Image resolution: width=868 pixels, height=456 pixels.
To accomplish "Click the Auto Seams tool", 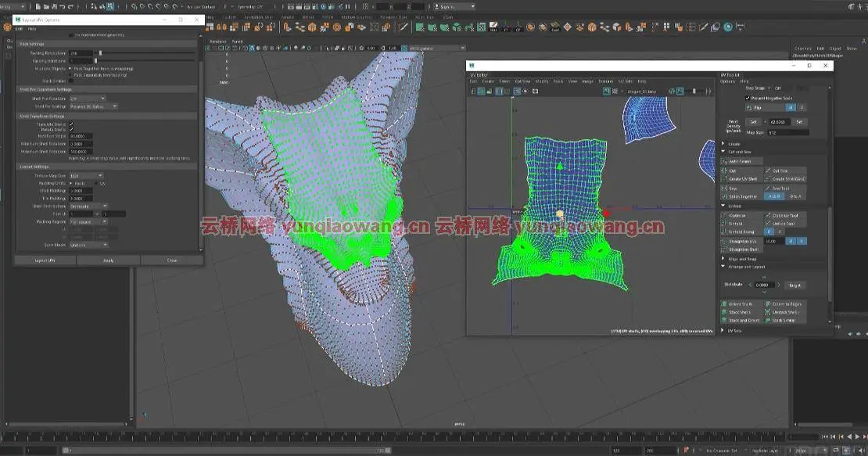I will 741,161.
